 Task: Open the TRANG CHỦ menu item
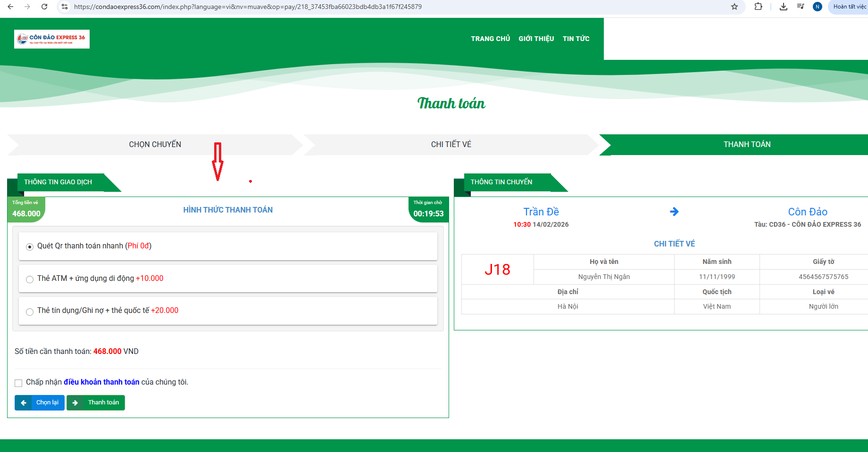point(490,39)
